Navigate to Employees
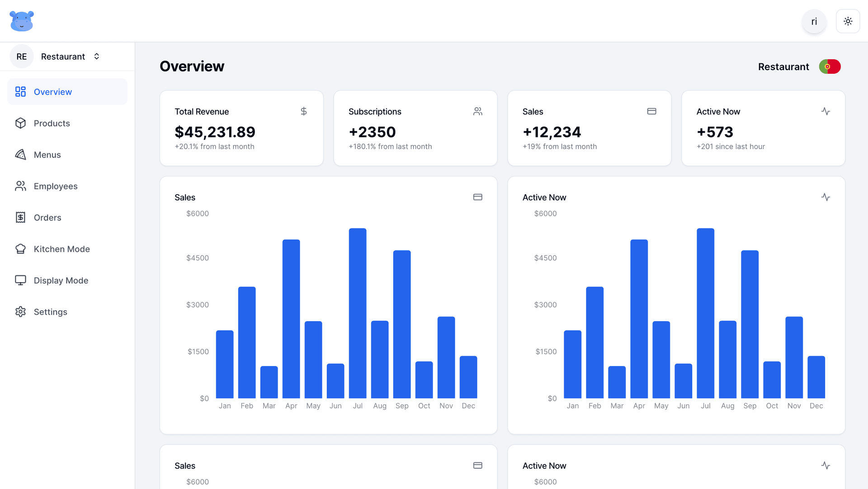 pos(67,186)
